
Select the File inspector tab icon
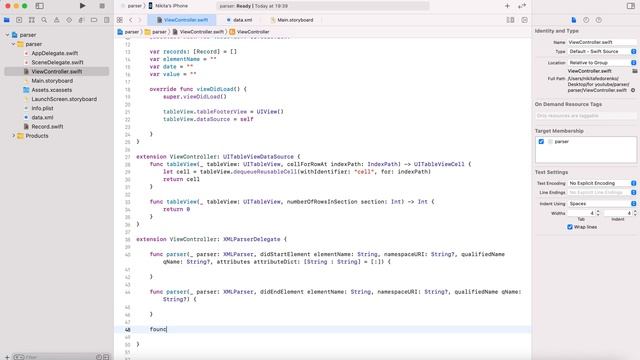(573, 20)
